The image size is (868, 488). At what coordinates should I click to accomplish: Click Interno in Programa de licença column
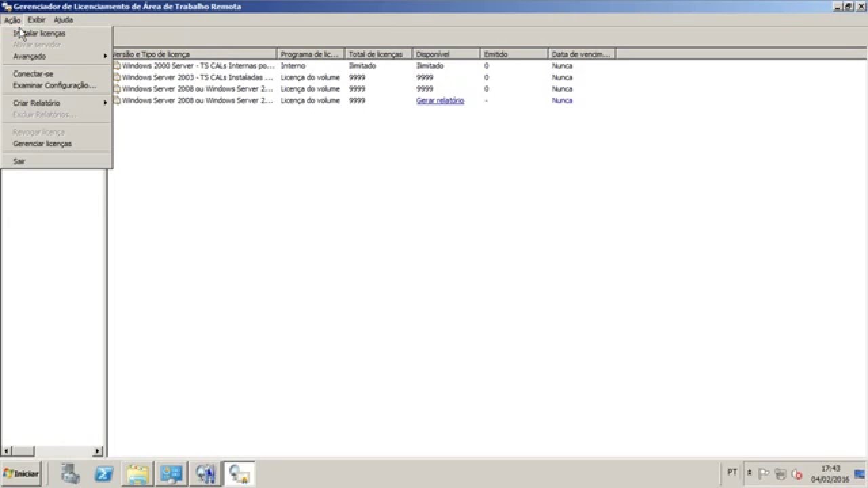tap(293, 66)
